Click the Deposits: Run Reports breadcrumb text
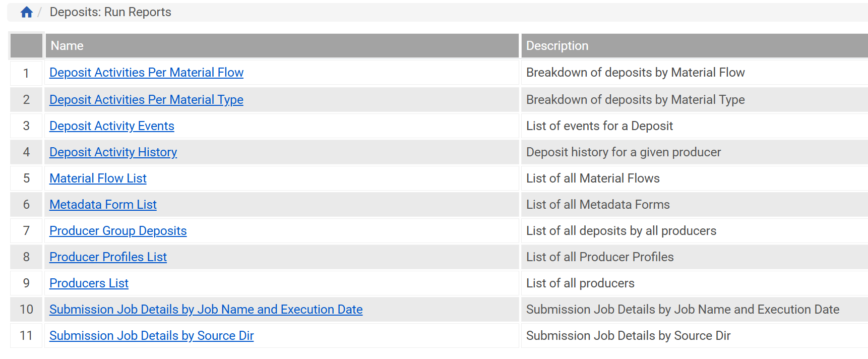This screenshot has height=359, width=868. pyautogui.click(x=110, y=12)
